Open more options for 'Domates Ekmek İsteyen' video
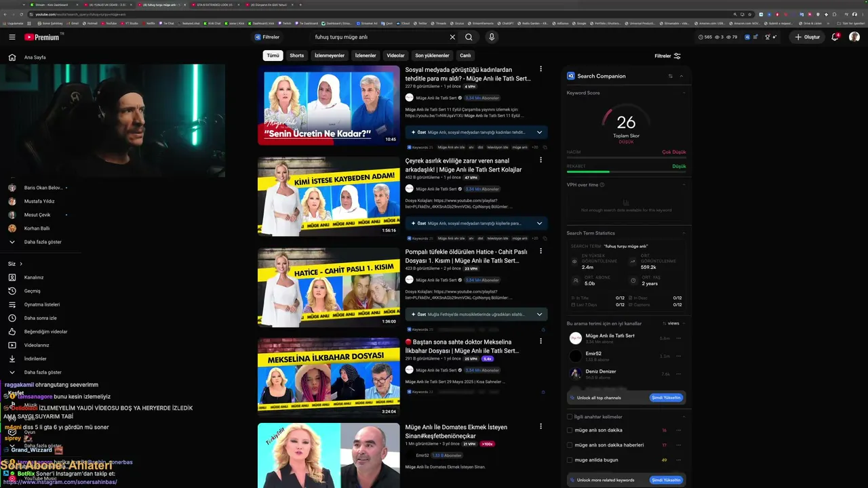The height and width of the screenshot is (488, 868). click(540, 426)
